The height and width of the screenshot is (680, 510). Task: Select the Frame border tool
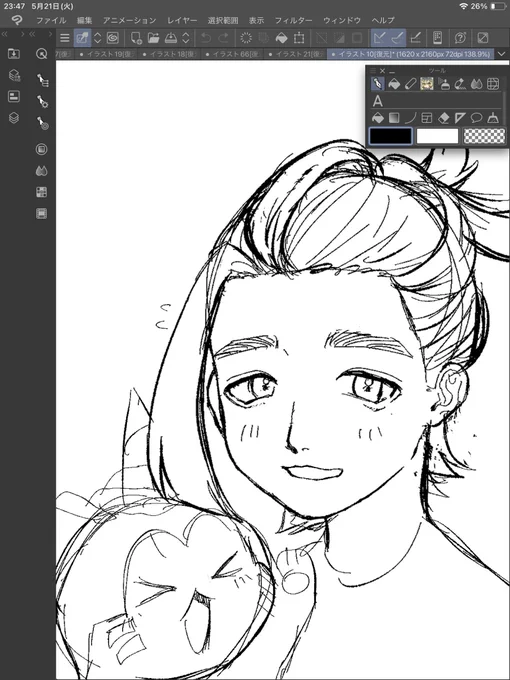pos(427,118)
